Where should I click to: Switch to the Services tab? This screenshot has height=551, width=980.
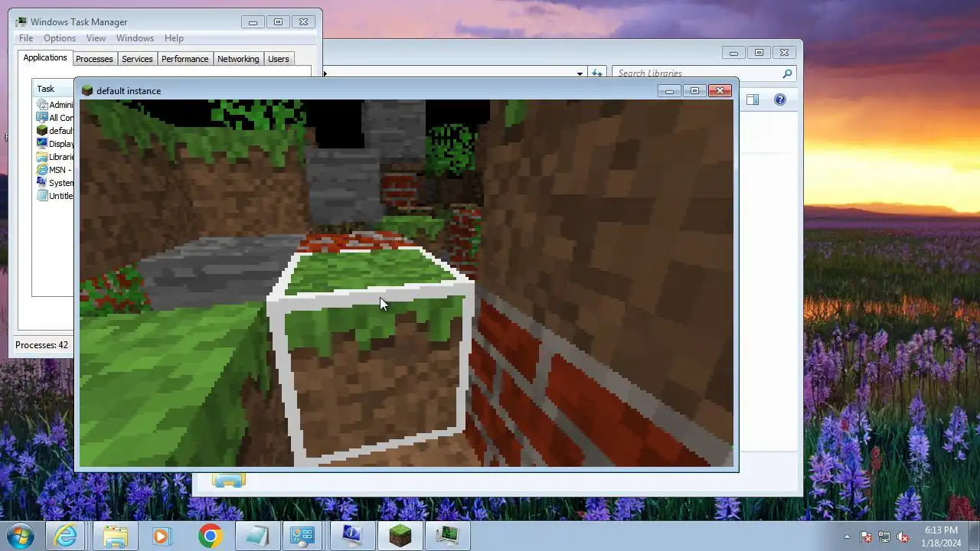pyautogui.click(x=137, y=59)
